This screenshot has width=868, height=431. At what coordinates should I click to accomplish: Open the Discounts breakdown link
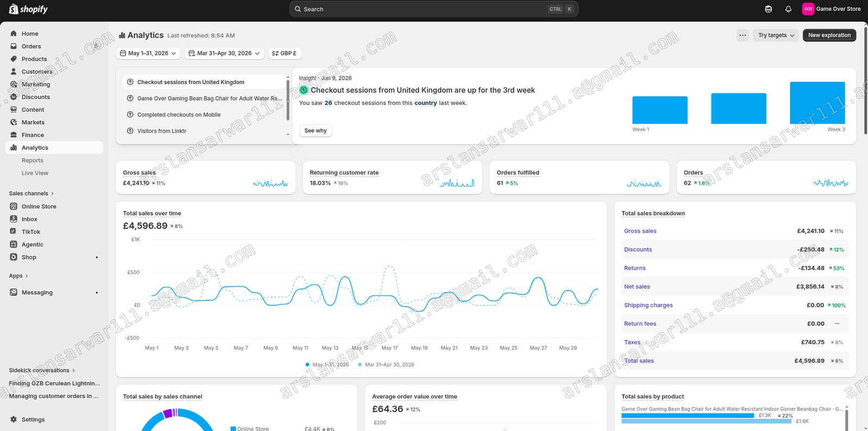638,250
